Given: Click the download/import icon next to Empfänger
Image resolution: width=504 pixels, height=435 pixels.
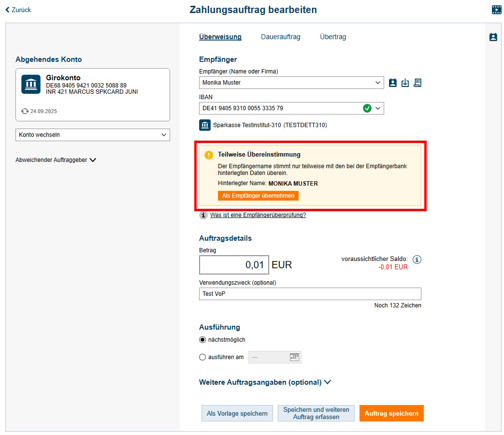Looking at the screenshot, I should coord(405,83).
